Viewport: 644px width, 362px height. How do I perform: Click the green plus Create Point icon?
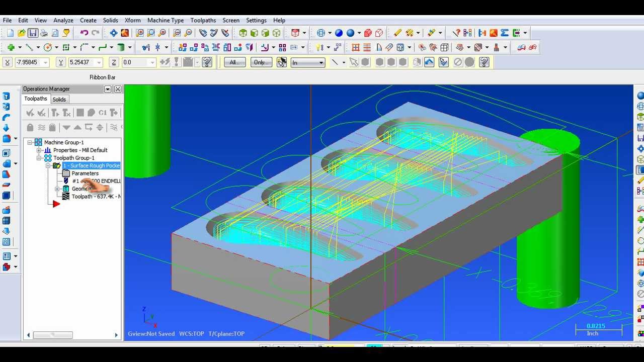11,47
